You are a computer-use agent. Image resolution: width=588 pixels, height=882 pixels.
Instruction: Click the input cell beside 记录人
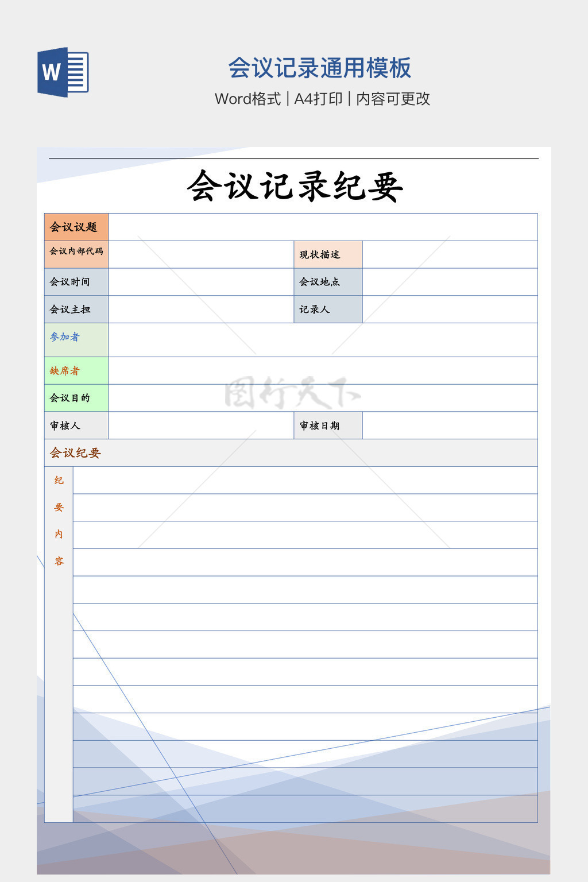[x=450, y=310]
